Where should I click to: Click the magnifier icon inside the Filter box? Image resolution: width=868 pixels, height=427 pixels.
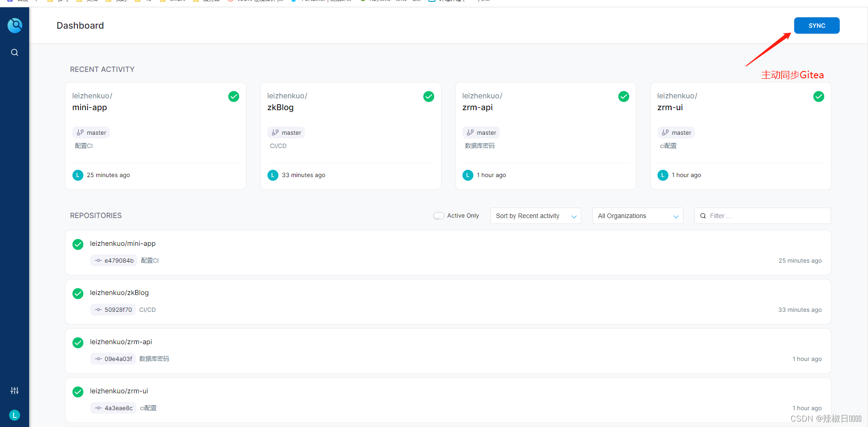[x=703, y=215]
